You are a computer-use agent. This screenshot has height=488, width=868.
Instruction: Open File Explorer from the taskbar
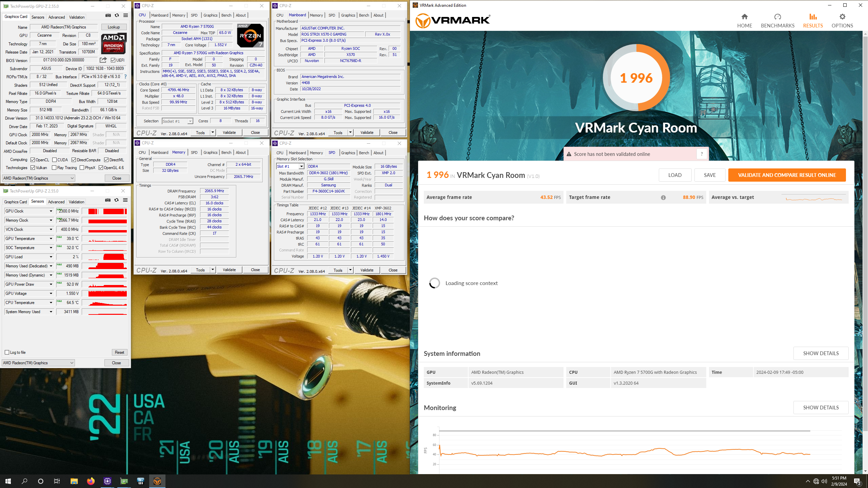(x=74, y=481)
